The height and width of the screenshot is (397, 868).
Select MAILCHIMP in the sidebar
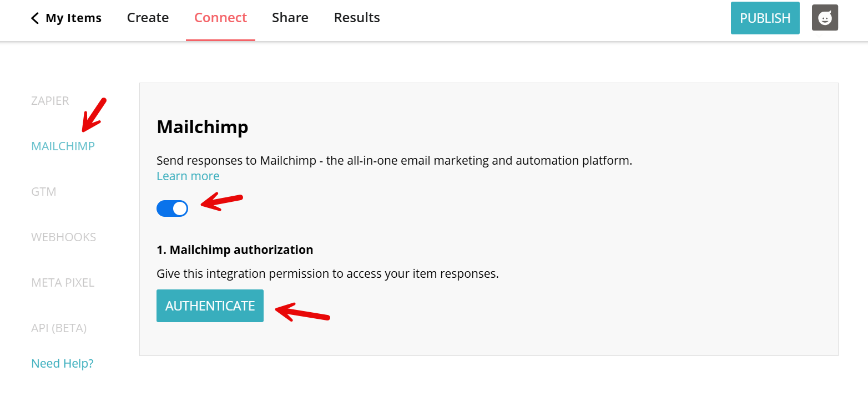point(63,146)
